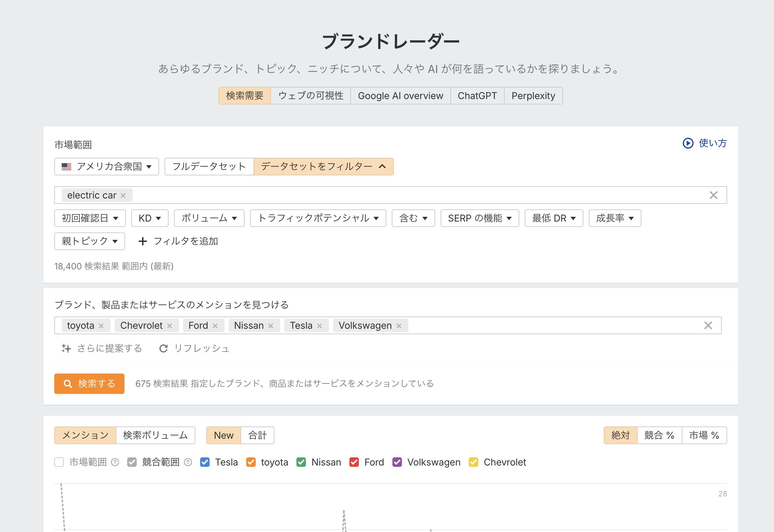Image resolution: width=774 pixels, height=532 pixels.
Task: Open the アメリカ合衆国 country dropdown
Action: click(x=107, y=167)
